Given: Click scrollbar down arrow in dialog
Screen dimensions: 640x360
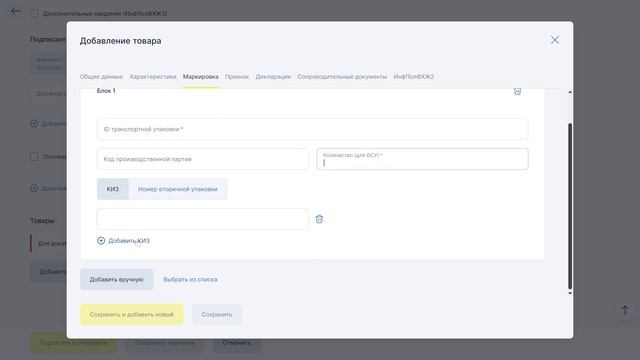Looking at the screenshot, I should [x=570, y=293].
